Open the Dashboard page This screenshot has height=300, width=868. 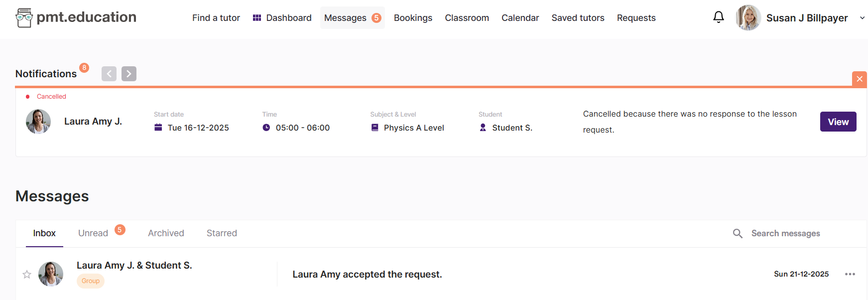pyautogui.click(x=282, y=18)
